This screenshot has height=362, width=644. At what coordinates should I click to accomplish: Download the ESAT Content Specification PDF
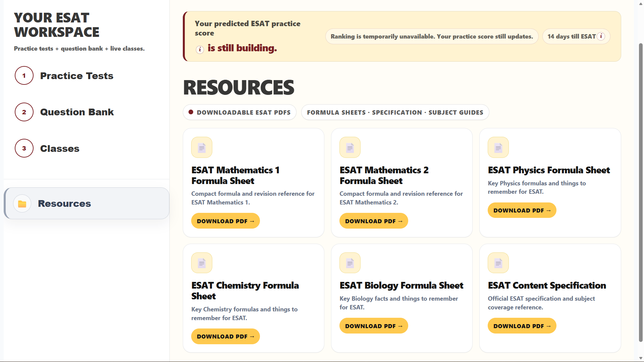[x=522, y=326]
